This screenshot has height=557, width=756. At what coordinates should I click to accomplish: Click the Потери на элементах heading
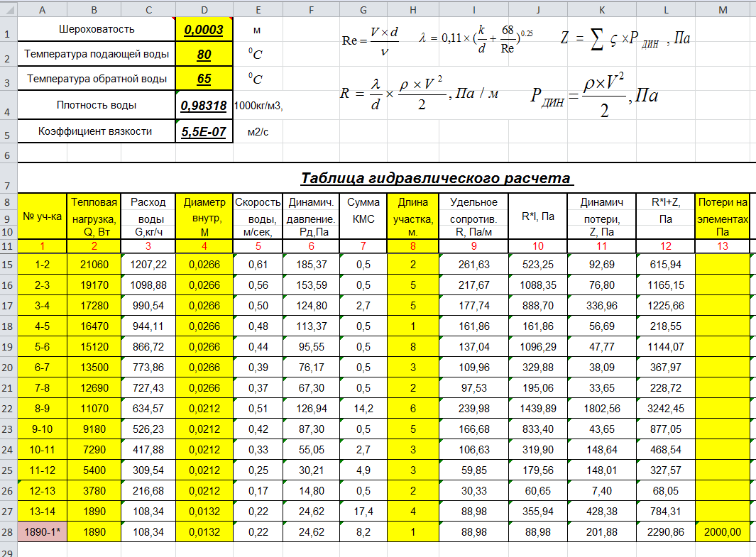(x=722, y=216)
